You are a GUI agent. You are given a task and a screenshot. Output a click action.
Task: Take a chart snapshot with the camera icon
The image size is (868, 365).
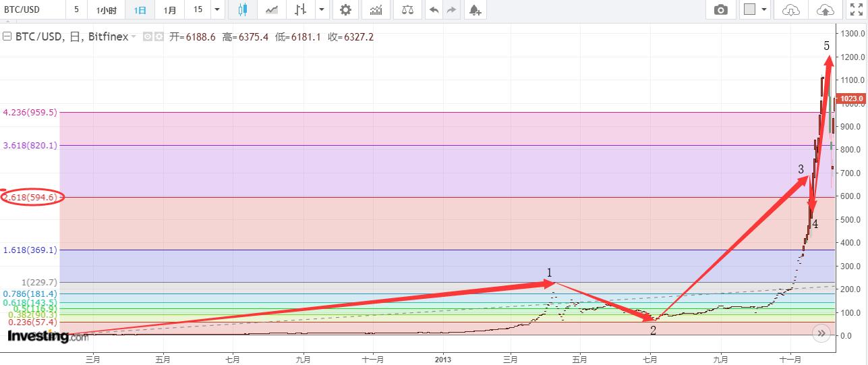721,9
